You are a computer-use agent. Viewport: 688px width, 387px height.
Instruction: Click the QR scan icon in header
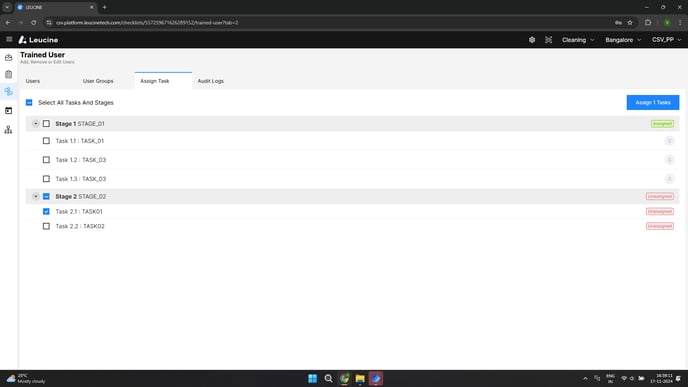pyautogui.click(x=548, y=40)
